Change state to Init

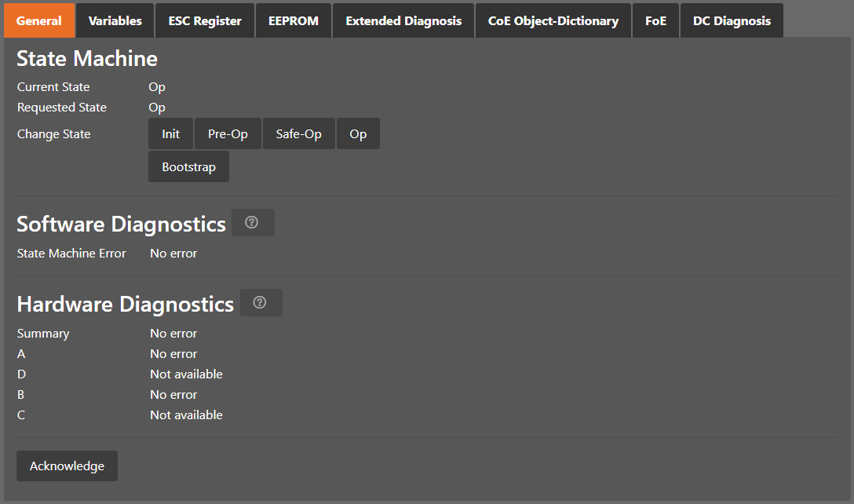click(171, 134)
